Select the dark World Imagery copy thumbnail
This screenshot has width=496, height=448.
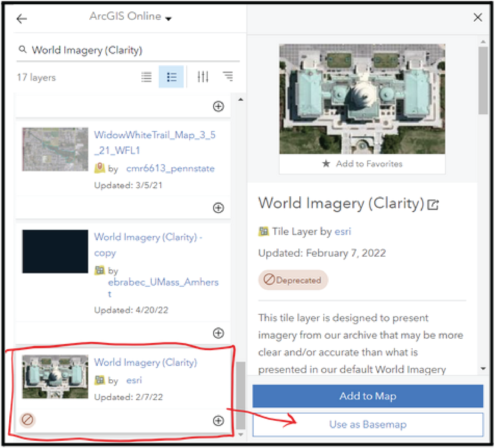(55, 251)
